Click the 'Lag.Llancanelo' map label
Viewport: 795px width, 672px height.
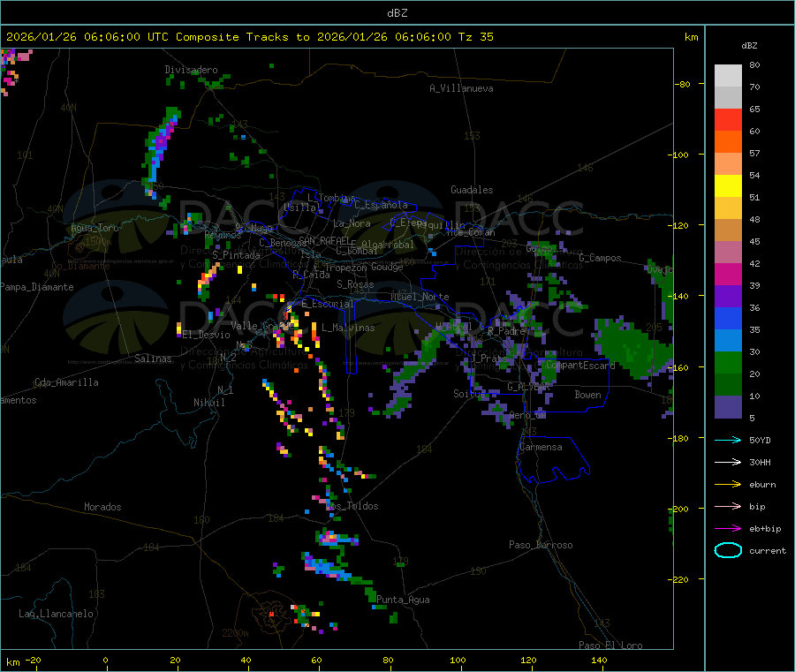tap(56, 614)
